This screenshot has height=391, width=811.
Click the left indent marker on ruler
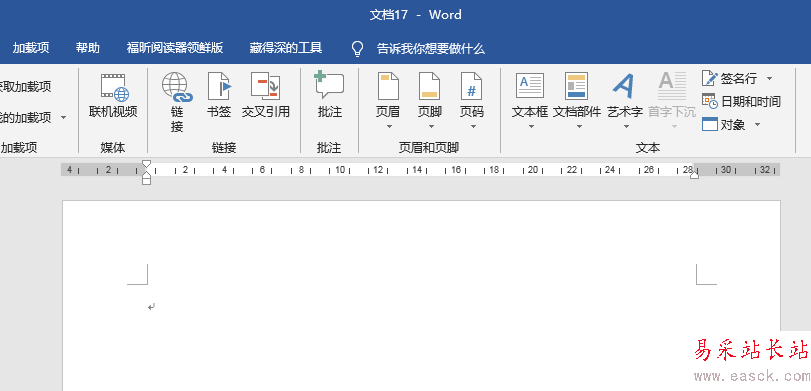tap(146, 181)
